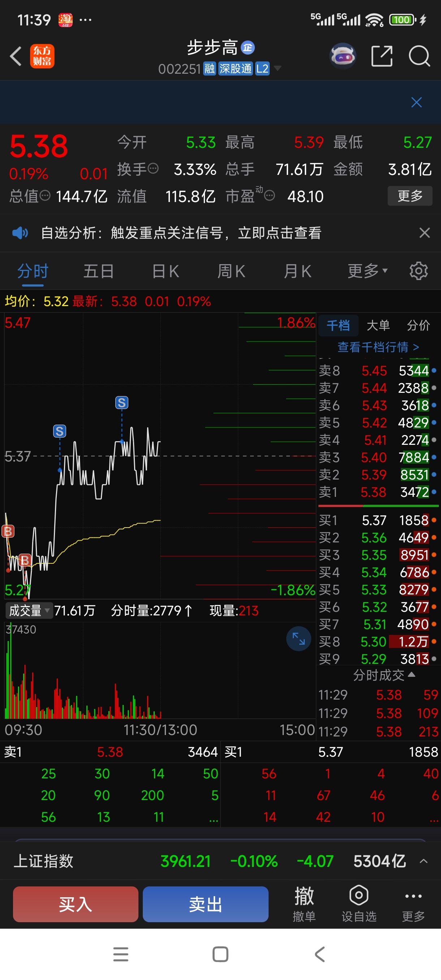Tap the red 买入 buy button
This screenshot has width=441, height=980.
(75, 904)
